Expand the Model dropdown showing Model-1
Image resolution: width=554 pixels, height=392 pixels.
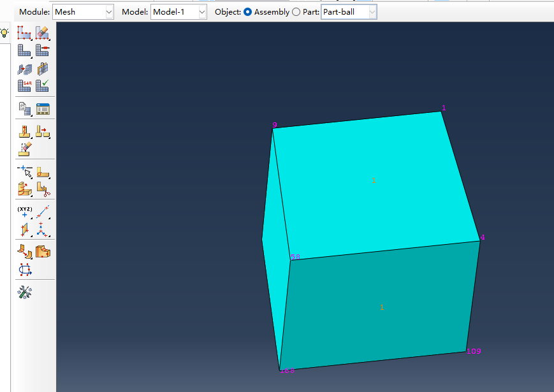pyautogui.click(x=179, y=12)
